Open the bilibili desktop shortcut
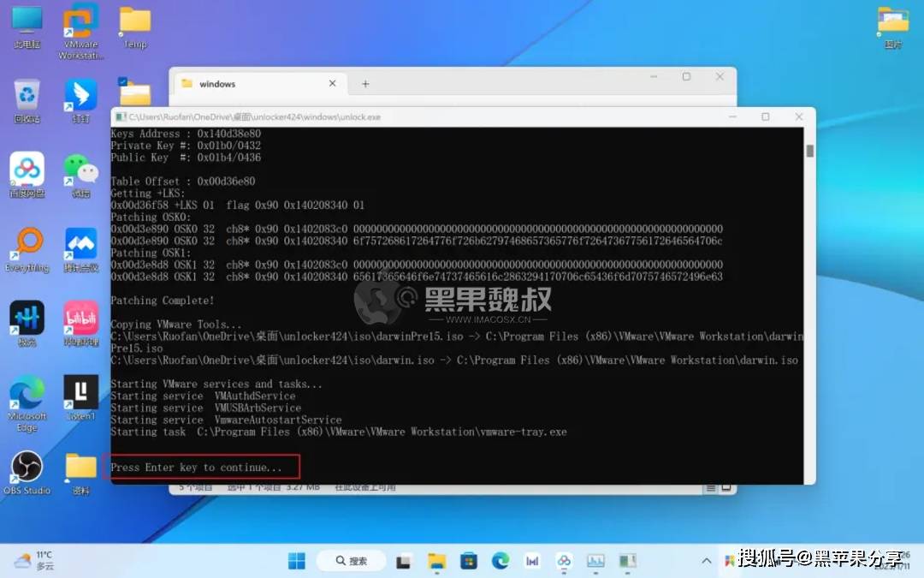Viewport: 924px width, 578px height. pos(80,324)
